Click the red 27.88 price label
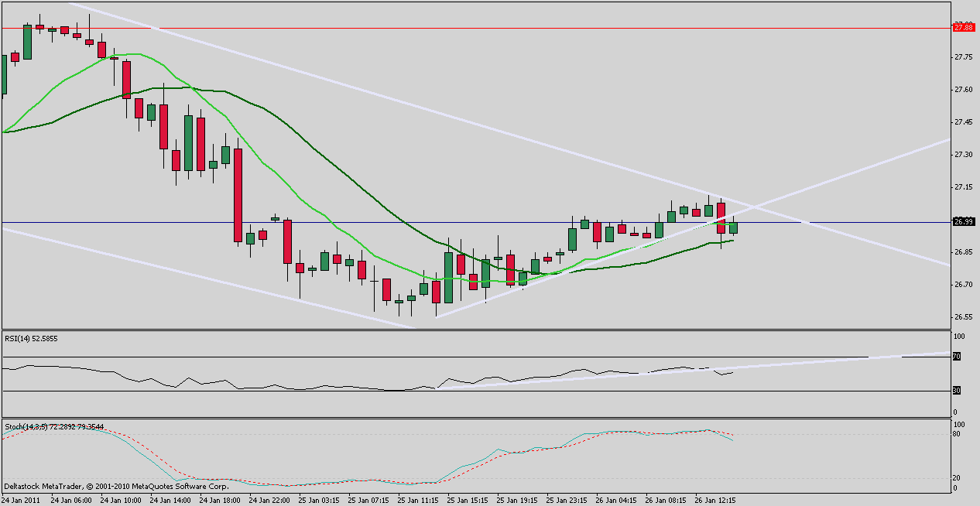 click(x=963, y=27)
